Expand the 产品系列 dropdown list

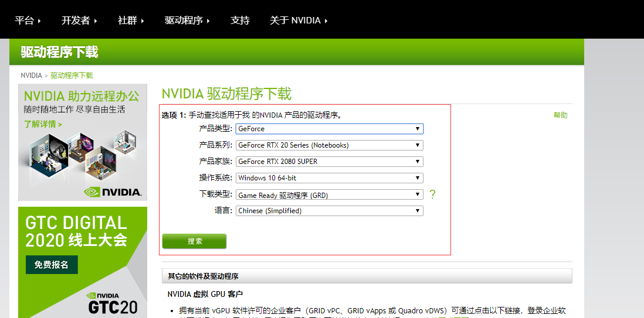click(329, 145)
